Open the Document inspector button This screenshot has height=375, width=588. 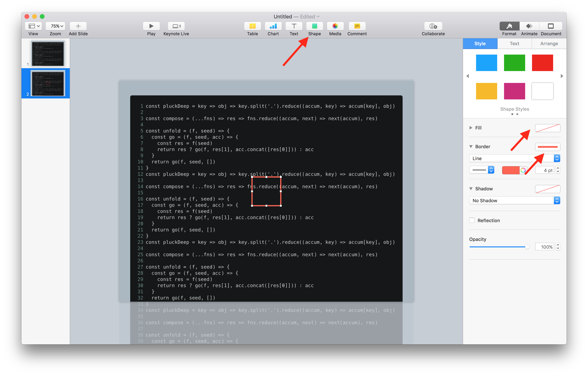coord(551,26)
